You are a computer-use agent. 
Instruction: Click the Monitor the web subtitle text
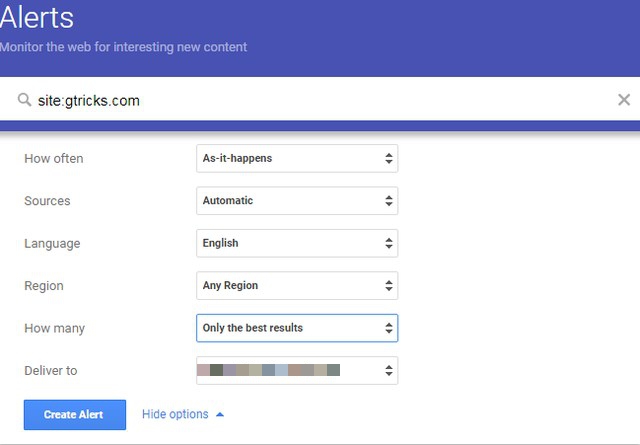coord(123,47)
